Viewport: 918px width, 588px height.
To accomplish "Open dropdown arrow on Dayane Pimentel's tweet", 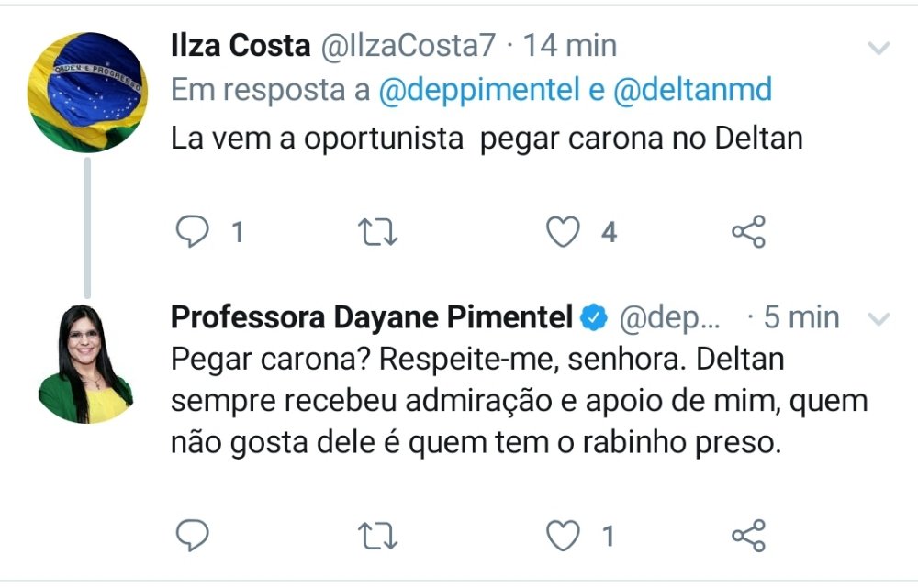I will point(879,319).
